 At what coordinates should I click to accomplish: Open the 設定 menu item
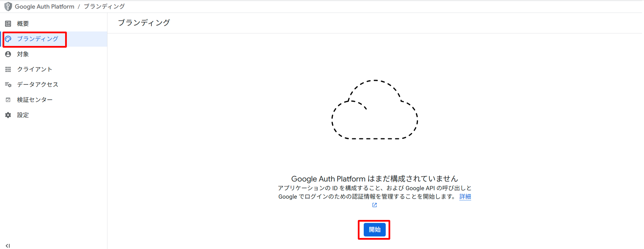point(54,115)
